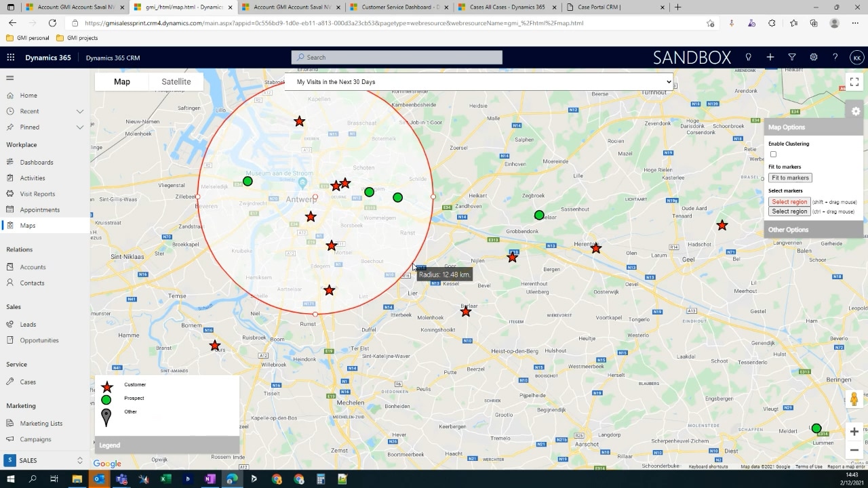Go to Dashboards in the sidebar

tap(37, 163)
